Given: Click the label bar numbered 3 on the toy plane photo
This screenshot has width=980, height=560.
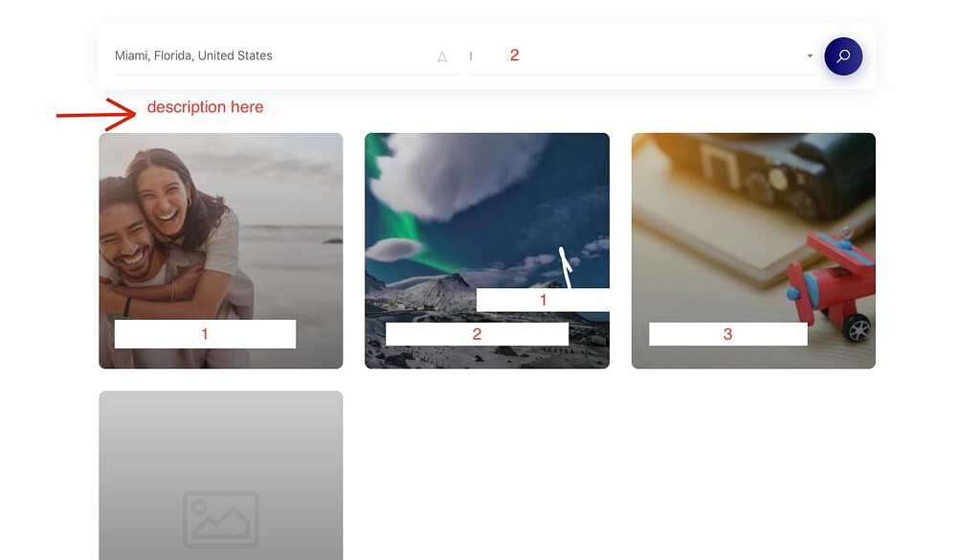Looking at the screenshot, I should pos(727,333).
